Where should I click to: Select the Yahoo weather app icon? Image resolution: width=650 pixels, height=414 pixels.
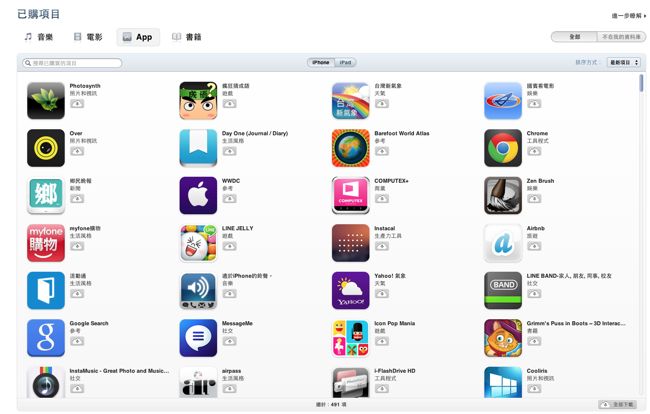[x=350, y=291]
